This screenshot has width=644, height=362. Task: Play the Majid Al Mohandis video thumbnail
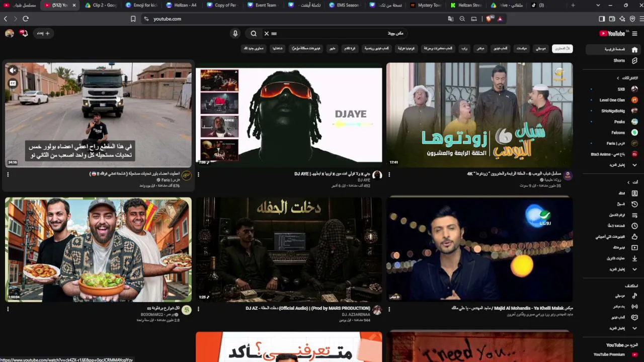(479, 249)
